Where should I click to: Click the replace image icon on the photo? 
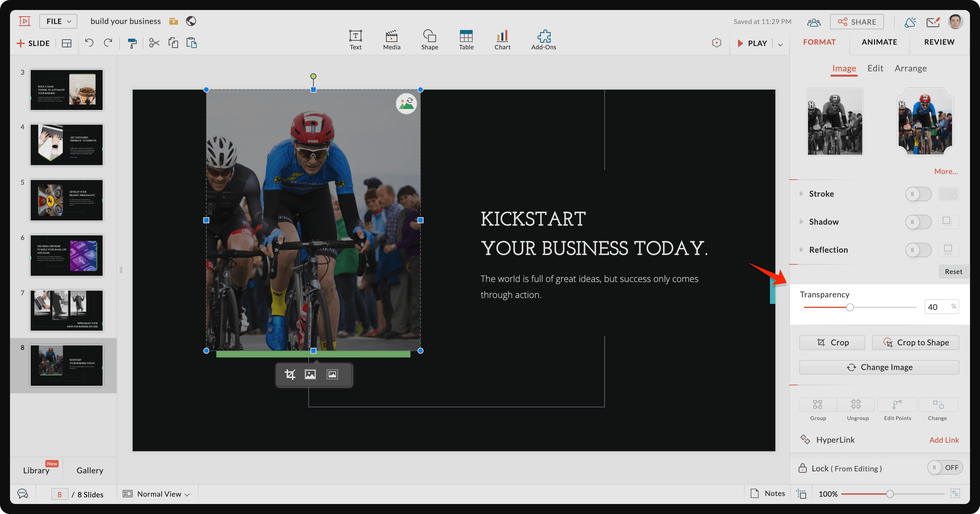406,103
